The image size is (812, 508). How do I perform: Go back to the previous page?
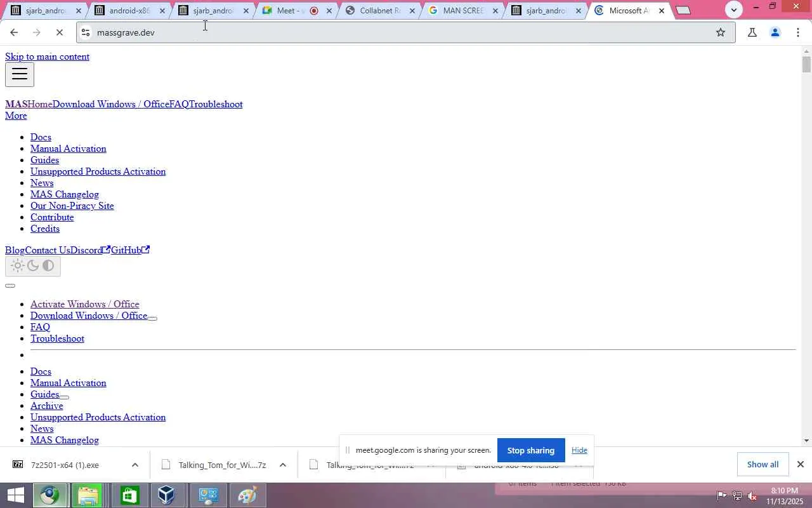coord(14,32)
